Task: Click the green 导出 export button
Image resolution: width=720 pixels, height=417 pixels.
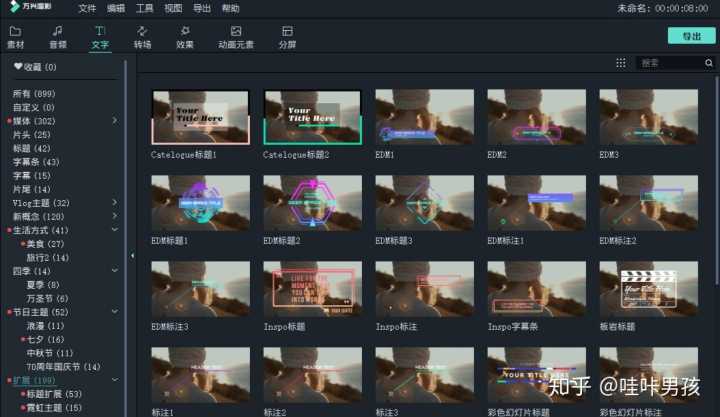Action: pyautogui.click(x=692, y=36)
